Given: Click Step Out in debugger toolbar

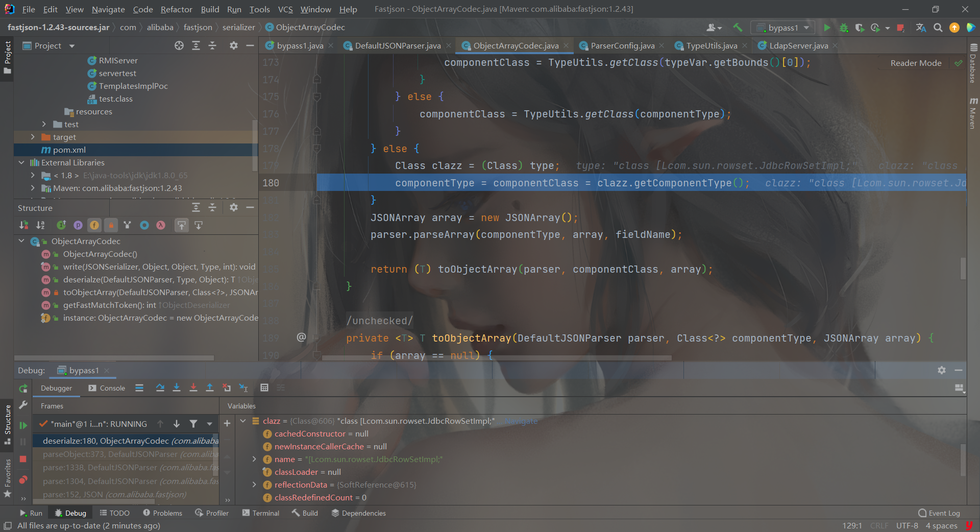Looking at the screenshot, I should (x=210, y=388).
